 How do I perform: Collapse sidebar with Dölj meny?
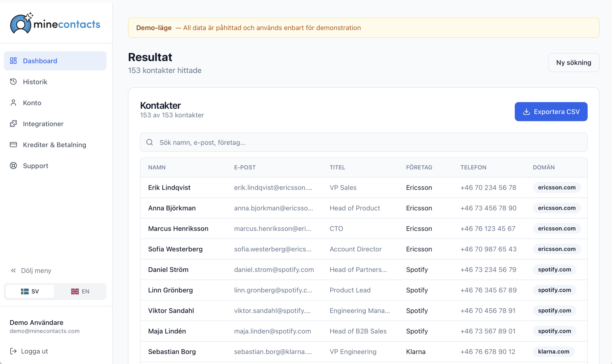point(31,270)
